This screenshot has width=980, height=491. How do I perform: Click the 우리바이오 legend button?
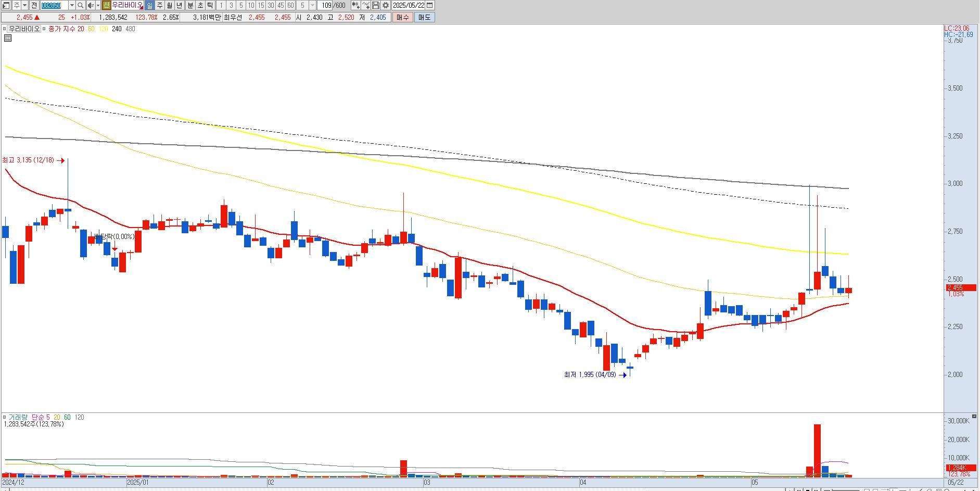click(24, 29)
